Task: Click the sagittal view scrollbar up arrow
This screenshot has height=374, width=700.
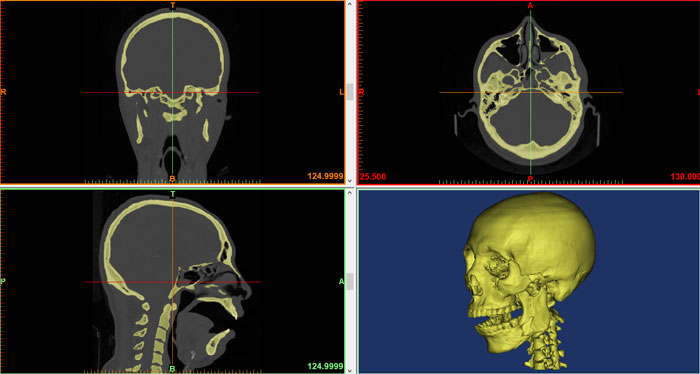Action: point(350,192)
